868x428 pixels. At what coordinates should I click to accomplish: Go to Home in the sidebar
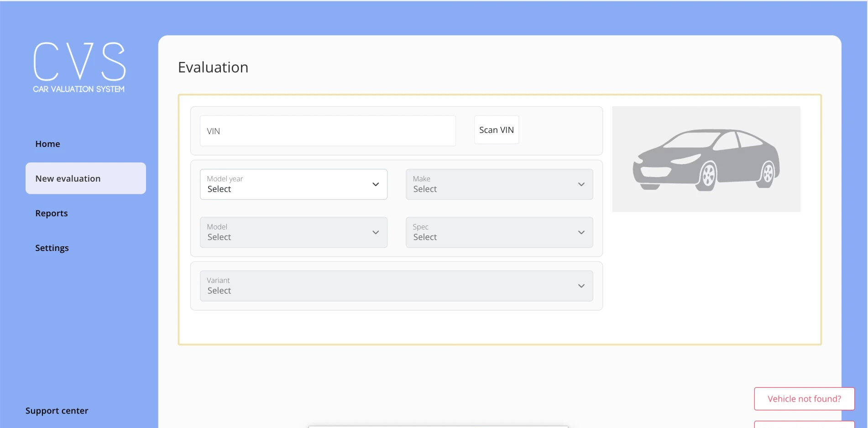click(48, 144)
